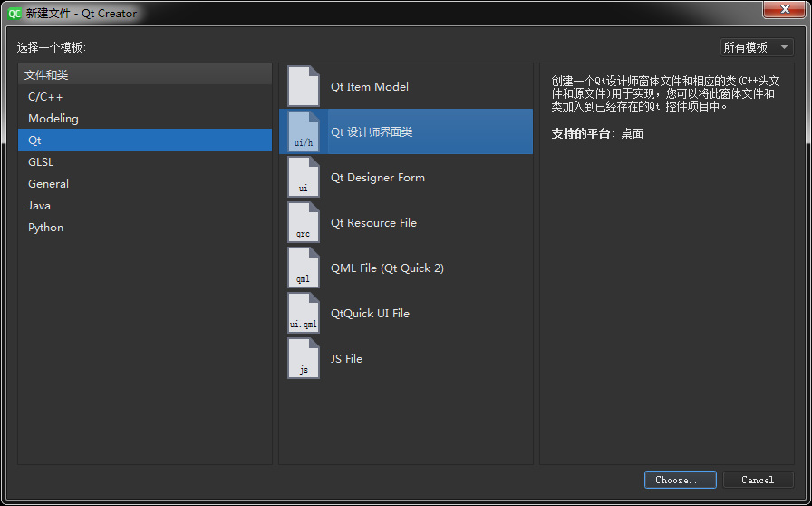Choose the JS File template label
812x506 pixels.
pos(346,359)
